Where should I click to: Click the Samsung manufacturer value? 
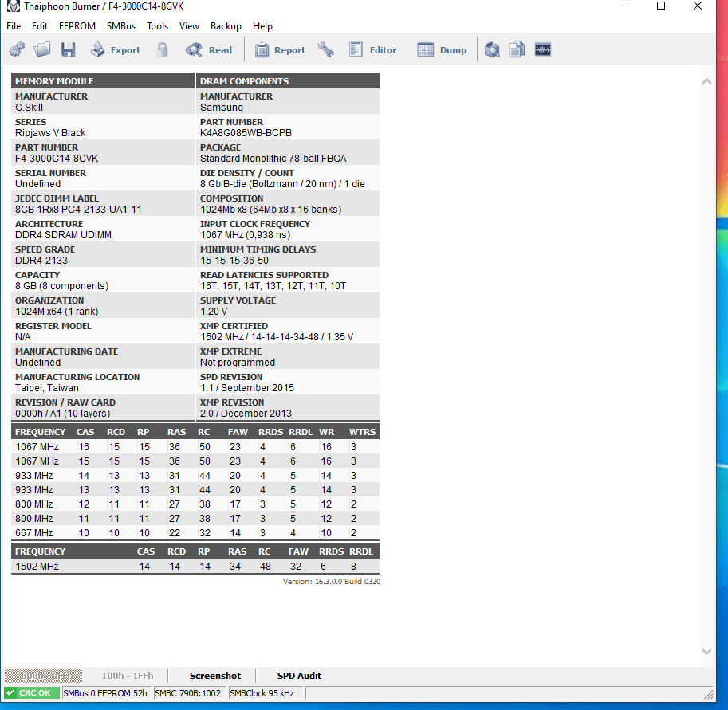coord(222,108)
